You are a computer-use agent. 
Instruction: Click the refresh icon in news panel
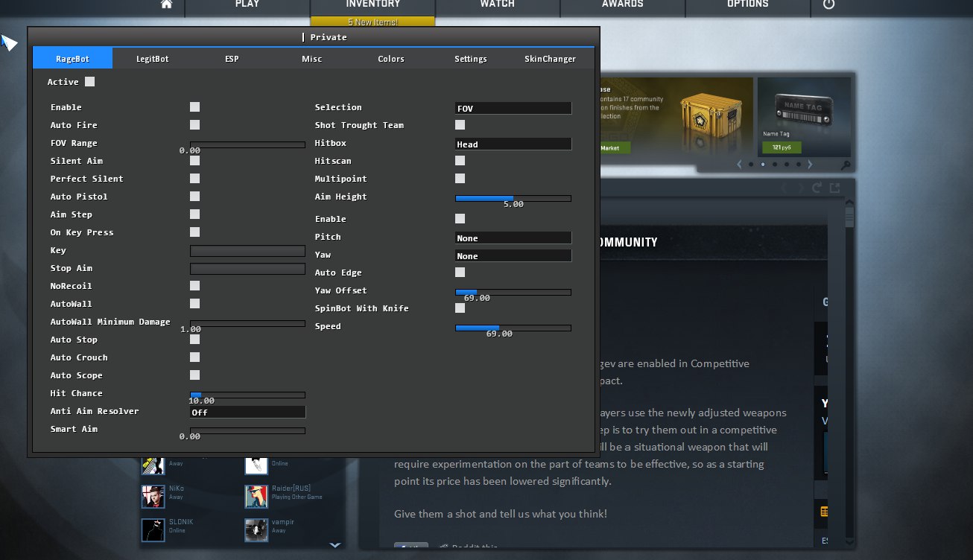817,188
